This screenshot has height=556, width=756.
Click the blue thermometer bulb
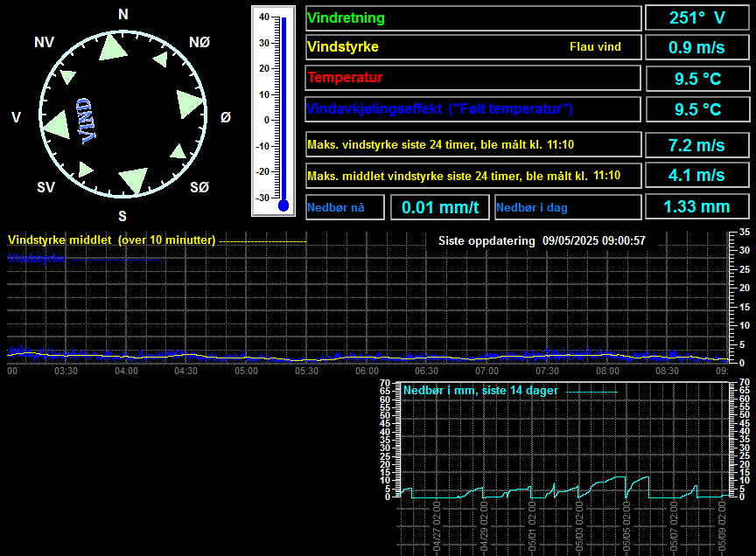tap(283, 205)
